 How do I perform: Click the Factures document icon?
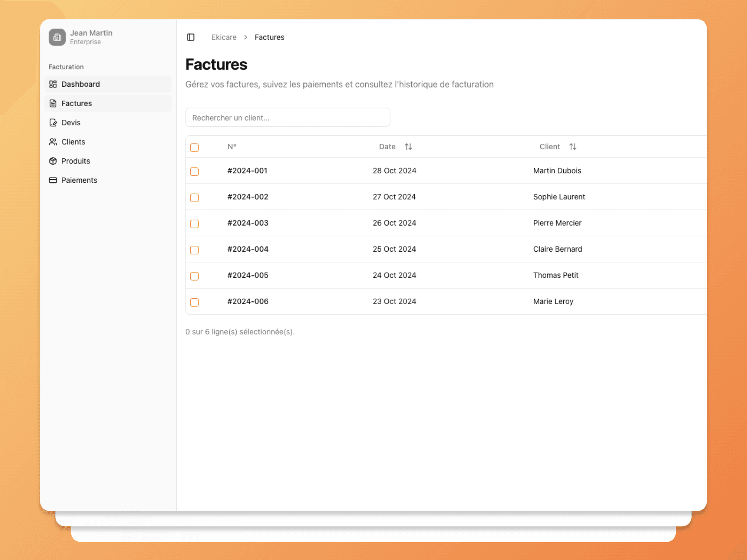(x=53, y=103)
